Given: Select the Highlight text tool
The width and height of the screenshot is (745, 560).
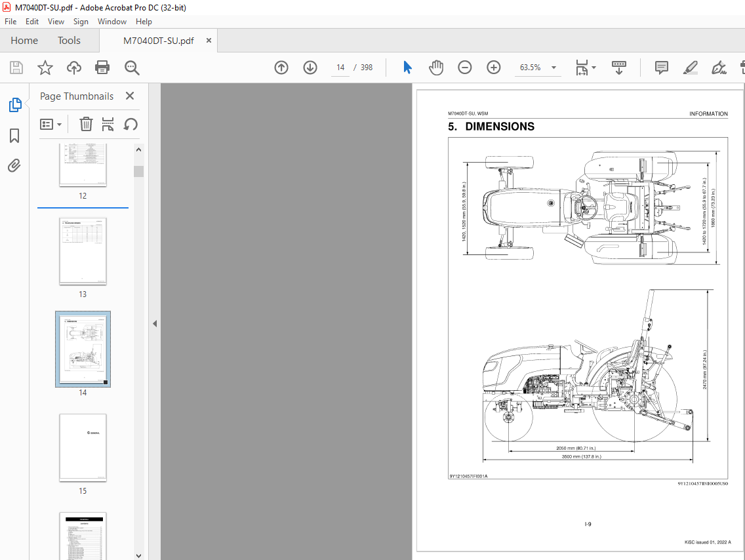Looking at the screenshot, I should pyautogui.click(x=690, y=68).
